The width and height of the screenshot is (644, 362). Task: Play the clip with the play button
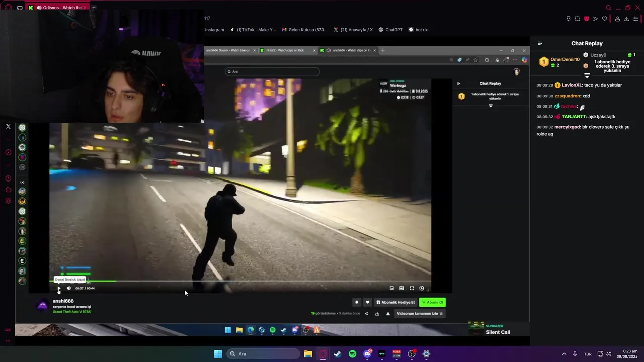click(x=59, y=289)
